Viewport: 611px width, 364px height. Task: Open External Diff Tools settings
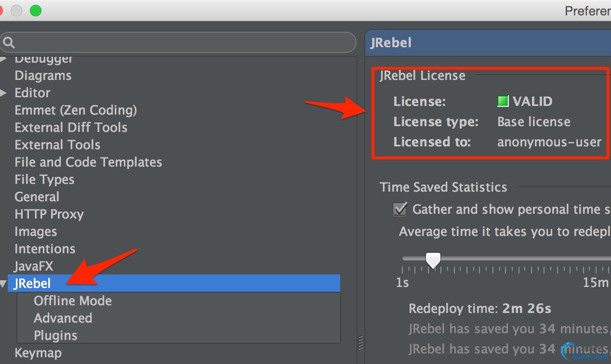pyautogui.click(x=71, y=128)
